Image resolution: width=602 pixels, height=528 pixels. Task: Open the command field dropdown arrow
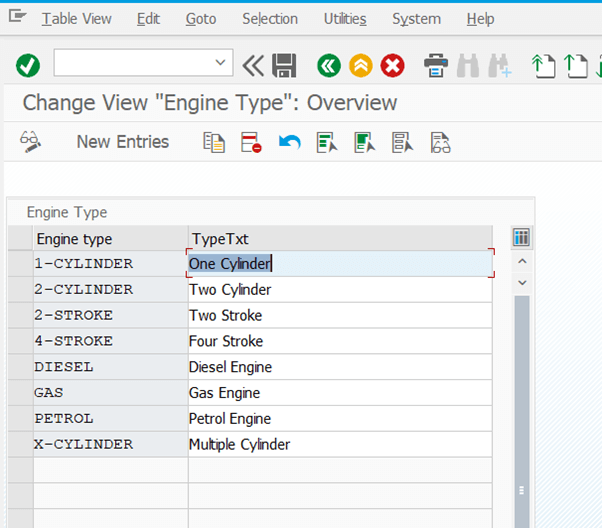[x=220, y=62]
